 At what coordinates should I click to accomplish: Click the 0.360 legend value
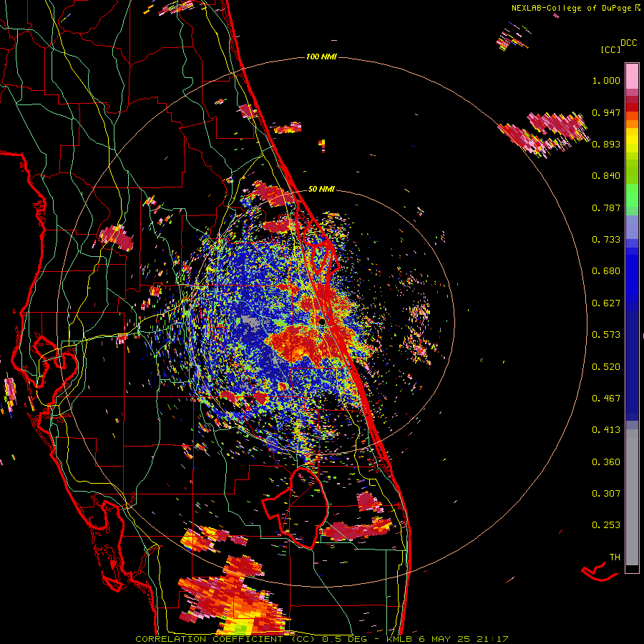[606, 462]
